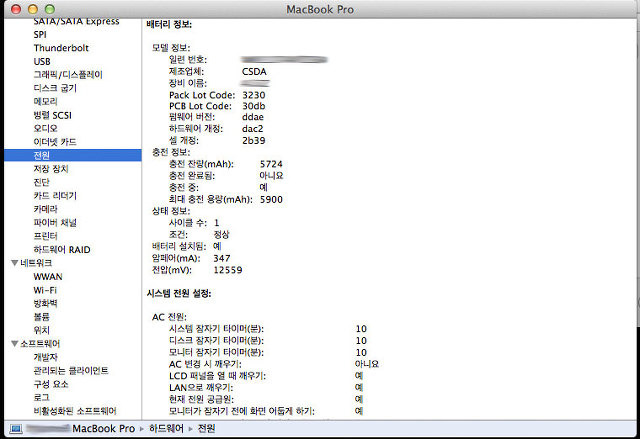Select 메모리 in sidebar
Image resolution: width=640 pixels, height=439 pixels.
[45, 102]
